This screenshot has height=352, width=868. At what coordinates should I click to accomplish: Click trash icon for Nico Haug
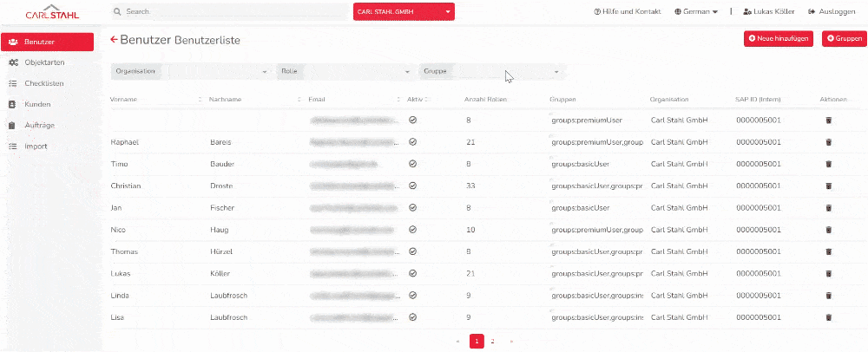click(828, 230)
